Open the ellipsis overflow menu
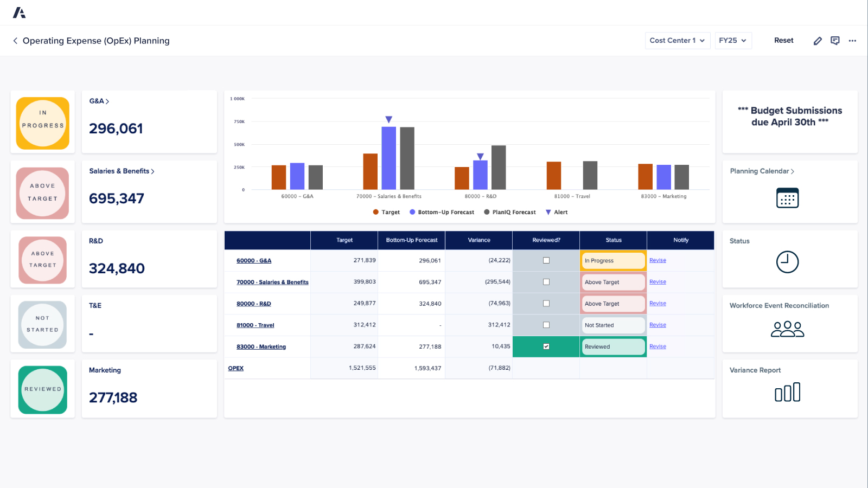Viewport: 868px width, 488px height. click(852, 41)
